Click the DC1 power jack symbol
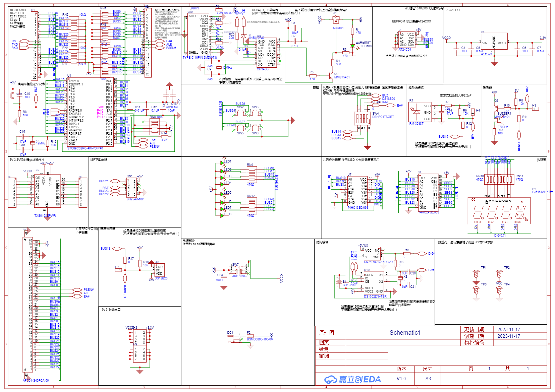 [x=234, y=338]
